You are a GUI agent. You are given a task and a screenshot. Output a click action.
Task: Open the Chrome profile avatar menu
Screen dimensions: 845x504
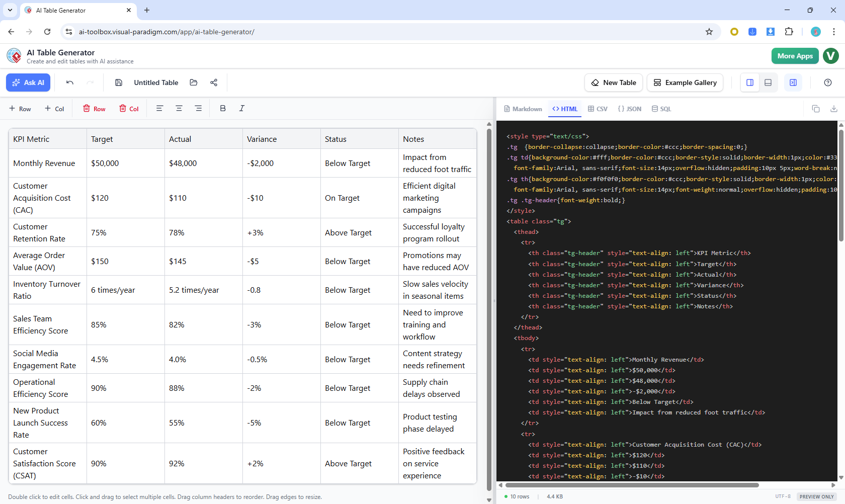(x=815, y=32)
